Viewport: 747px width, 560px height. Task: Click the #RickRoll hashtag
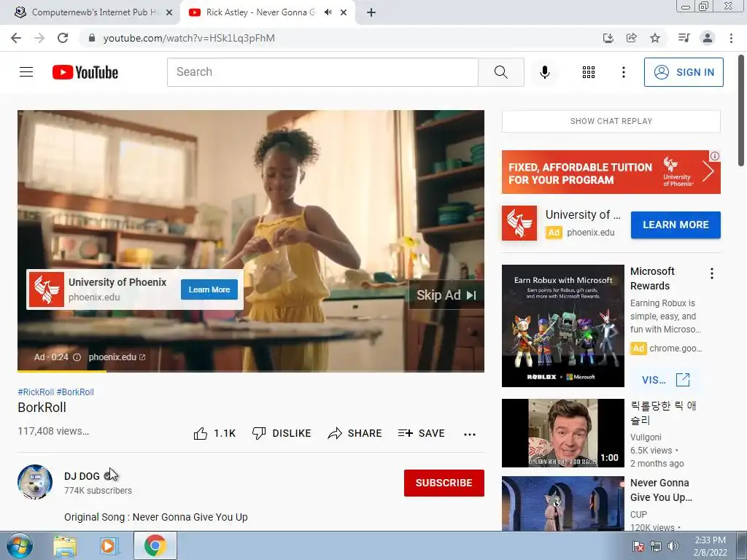pyautogui.click(x=36, y=392)
